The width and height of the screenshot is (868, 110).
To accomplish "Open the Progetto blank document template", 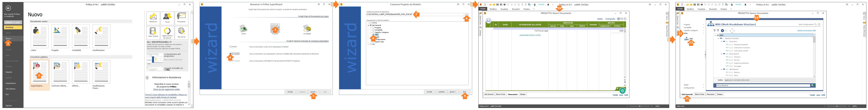I will pyautogui.click(x=60, y=36).
